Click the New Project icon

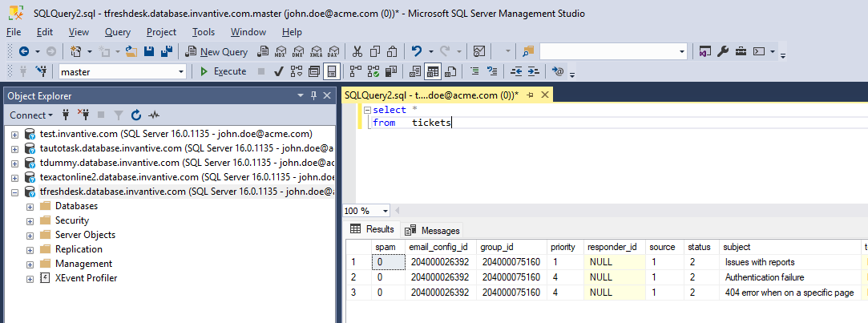[76, 51]
